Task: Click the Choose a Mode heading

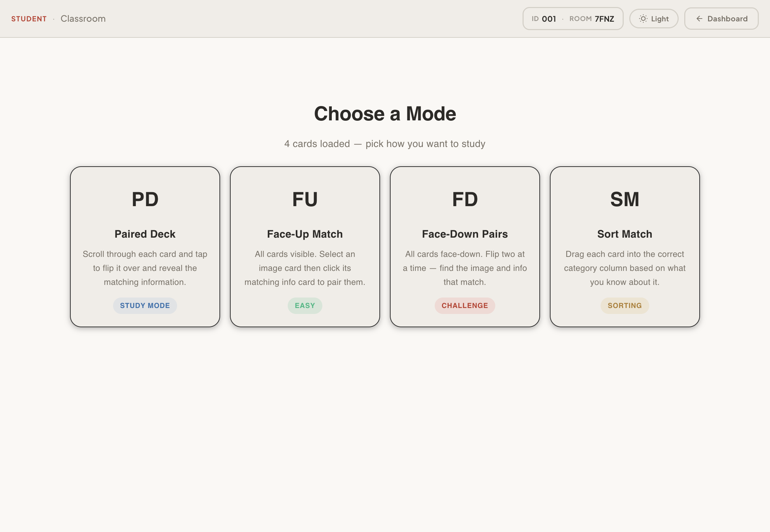Action: (385, 114)
